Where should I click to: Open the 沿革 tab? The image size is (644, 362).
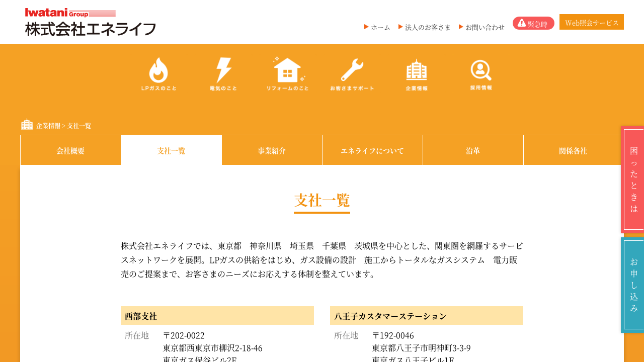point(473,150)
